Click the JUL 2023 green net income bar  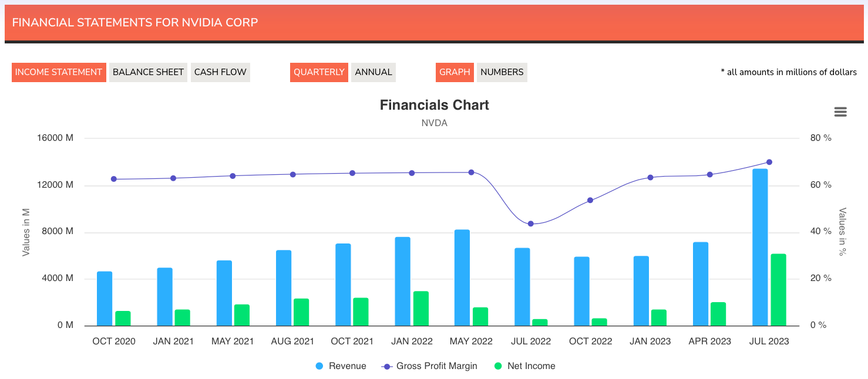pos(778,290)
